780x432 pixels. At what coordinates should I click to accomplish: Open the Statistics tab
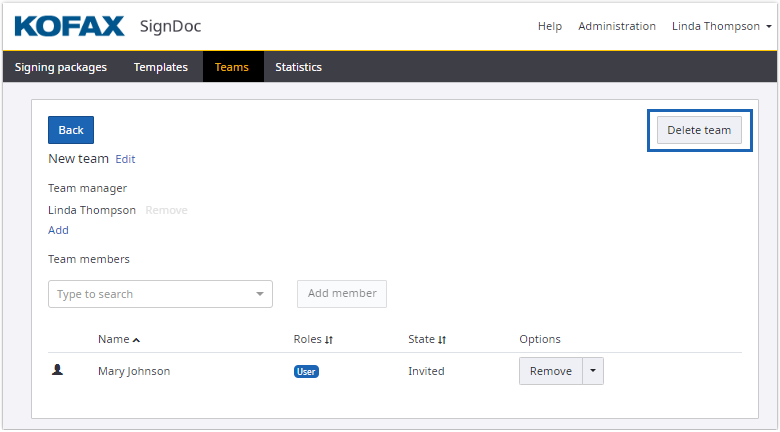(x=298, y=67)
